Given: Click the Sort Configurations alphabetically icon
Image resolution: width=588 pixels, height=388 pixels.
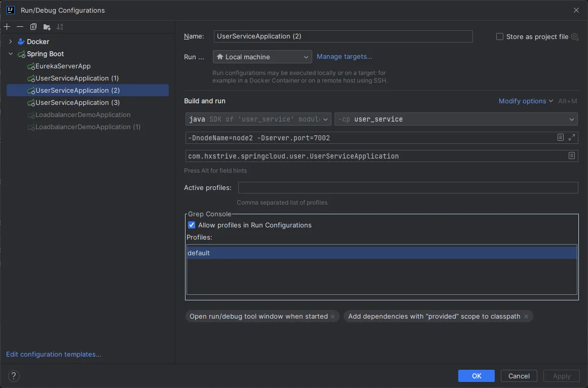Looking at the screenshot, I should point(60,27).
